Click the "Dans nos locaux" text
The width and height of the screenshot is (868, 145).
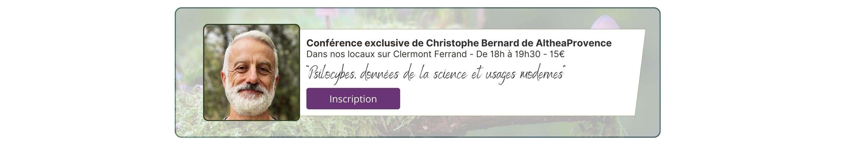tap(336, 55)
